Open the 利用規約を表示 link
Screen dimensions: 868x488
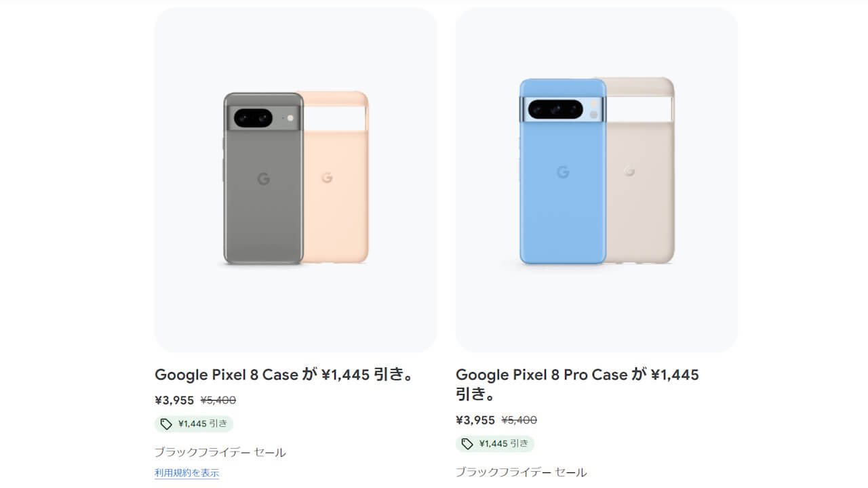click(x=187, y=474)
